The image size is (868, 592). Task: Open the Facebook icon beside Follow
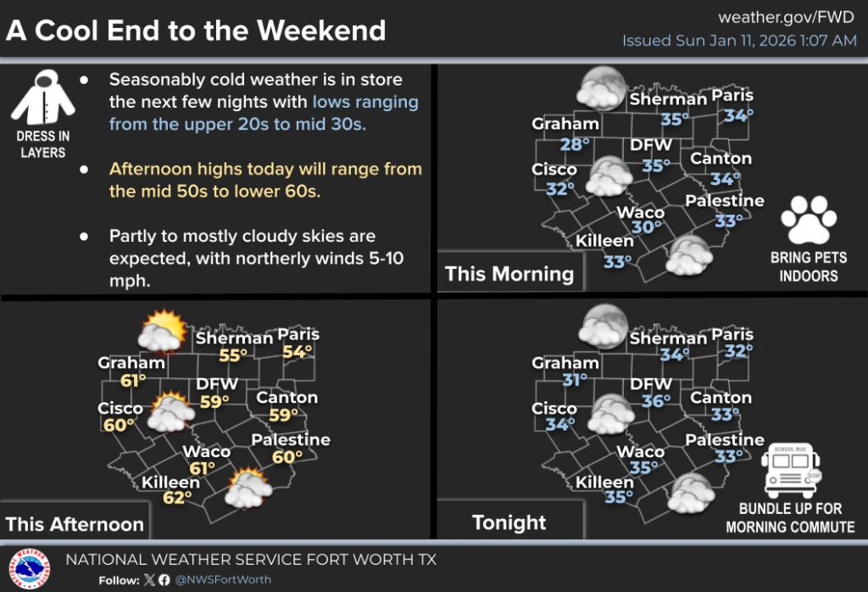pos(164,580)
